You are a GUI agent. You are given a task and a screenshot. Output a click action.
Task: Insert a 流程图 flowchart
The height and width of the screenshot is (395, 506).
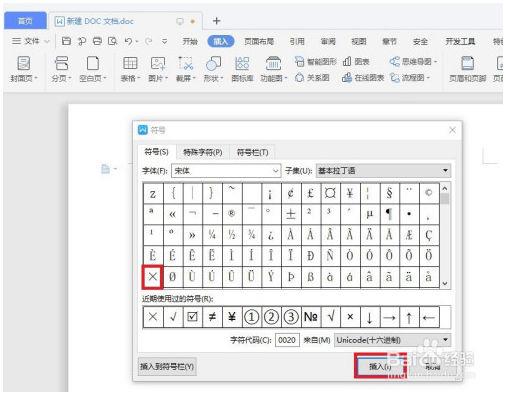point(410,78)
